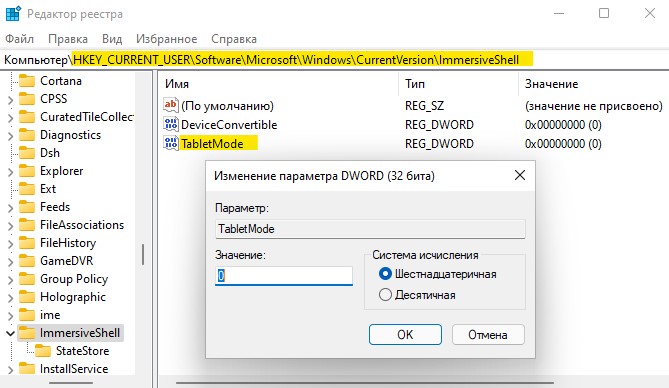
Task: Open the Справка menu
Action: tap(234, 39)
